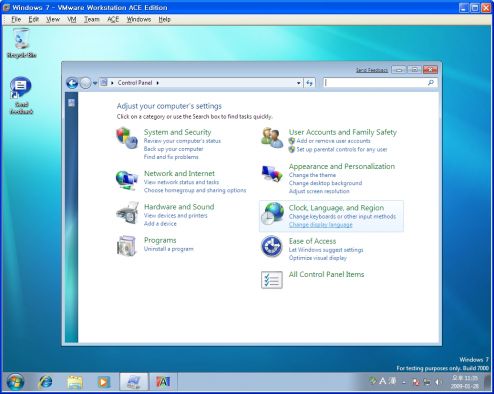
Task: Open the Send Feedback desktop shortcut
Action: pos(21,96)
